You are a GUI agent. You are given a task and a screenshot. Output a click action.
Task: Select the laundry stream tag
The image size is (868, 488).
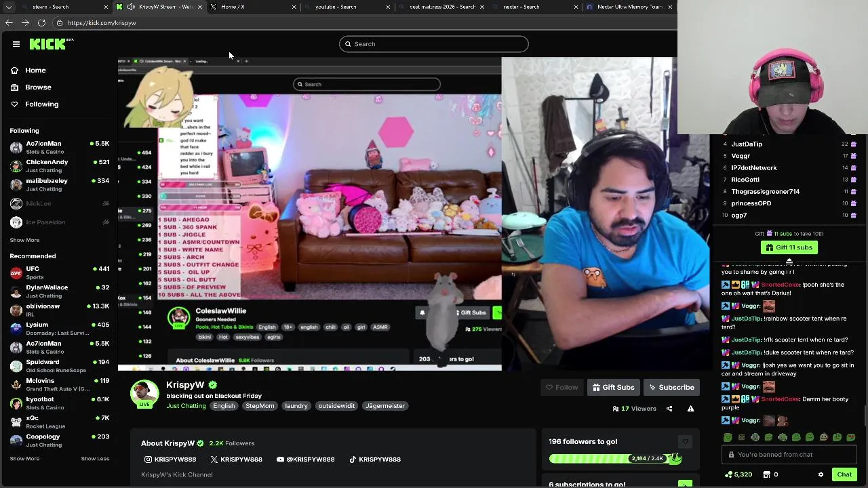click(x=296, y=406)
